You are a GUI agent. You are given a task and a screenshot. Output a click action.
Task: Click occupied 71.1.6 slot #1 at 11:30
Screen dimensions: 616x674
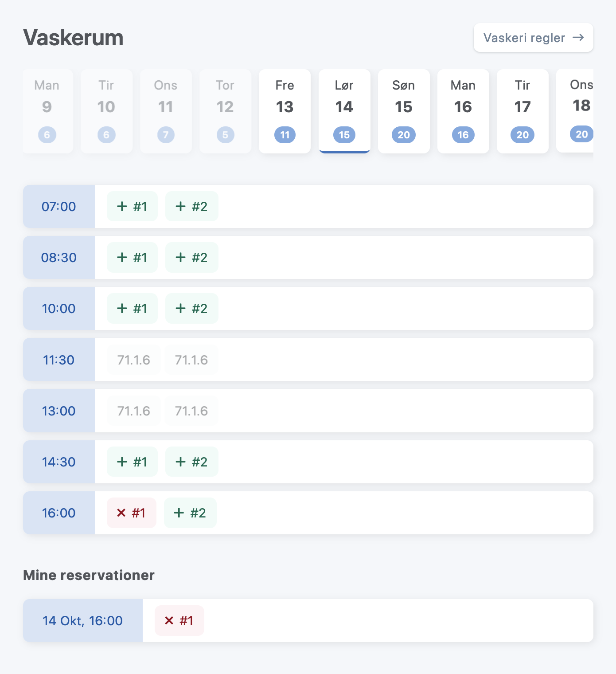point(133,360)
